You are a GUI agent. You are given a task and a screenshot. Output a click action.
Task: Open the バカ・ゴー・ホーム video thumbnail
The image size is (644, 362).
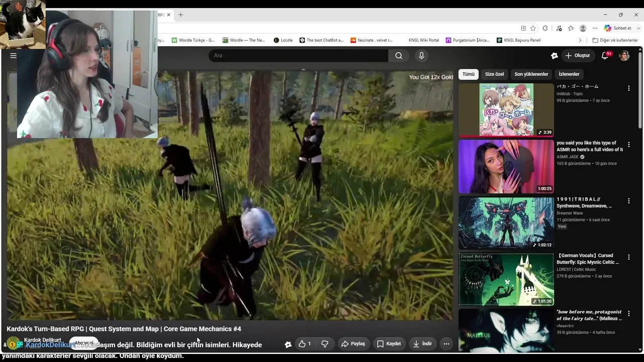506,110
